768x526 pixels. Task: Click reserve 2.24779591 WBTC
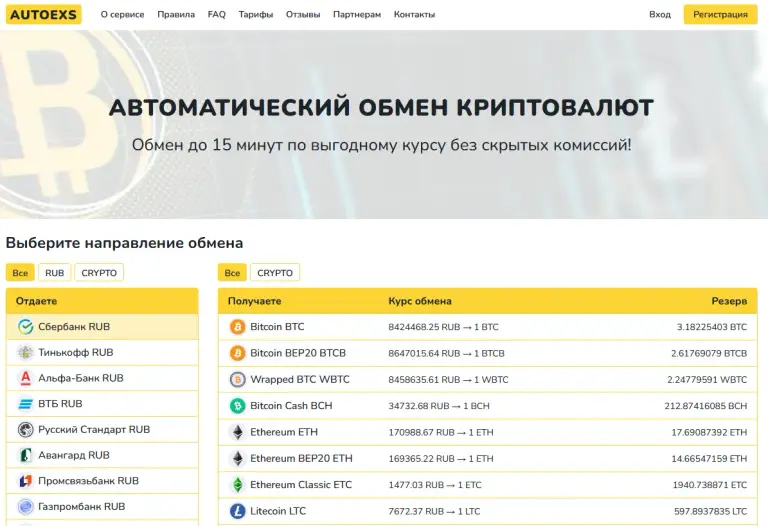pyautogui.click(x=707, y=380)
